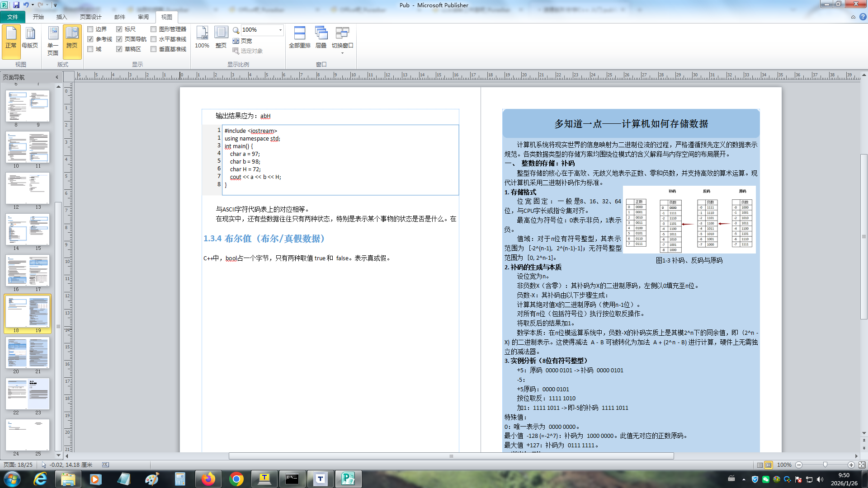868x488 pixels.
Task: Click the status bar zoom slider handle
Action: coord(825,465)
